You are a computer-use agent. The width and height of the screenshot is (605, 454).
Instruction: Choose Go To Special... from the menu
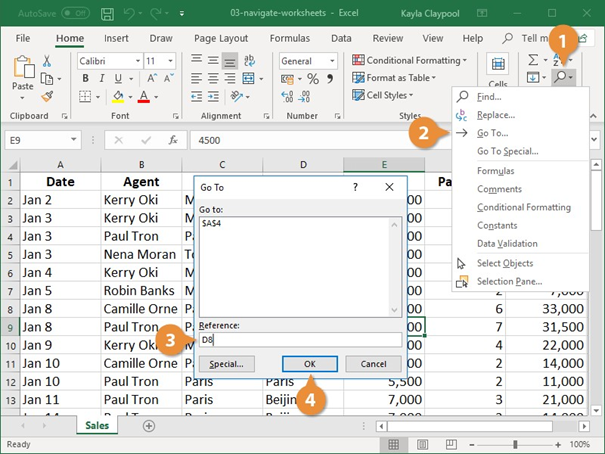(521, 151)
